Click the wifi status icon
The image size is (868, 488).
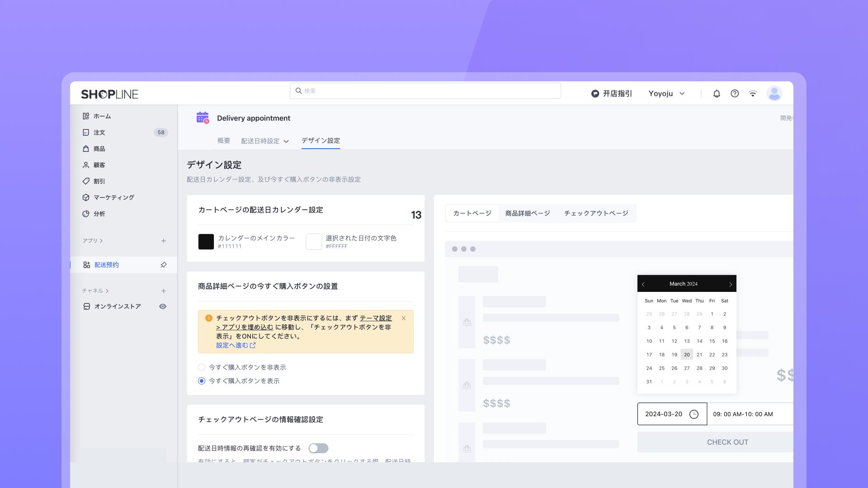753,94
